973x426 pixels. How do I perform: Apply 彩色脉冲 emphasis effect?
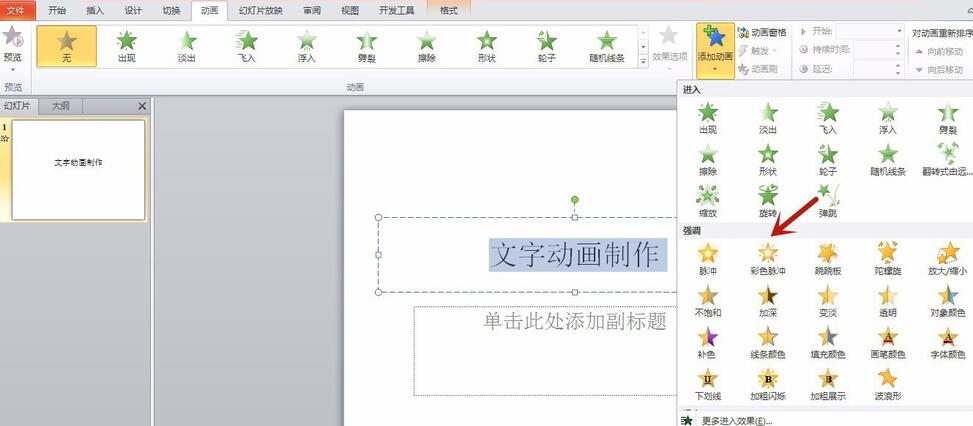(768, 259)
